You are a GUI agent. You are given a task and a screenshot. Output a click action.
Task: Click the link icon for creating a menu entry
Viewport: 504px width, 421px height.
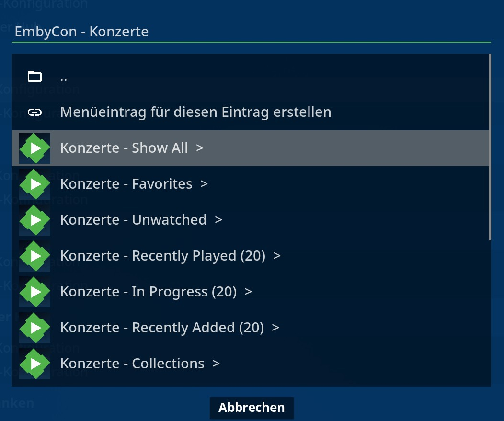tap(34, 112)
